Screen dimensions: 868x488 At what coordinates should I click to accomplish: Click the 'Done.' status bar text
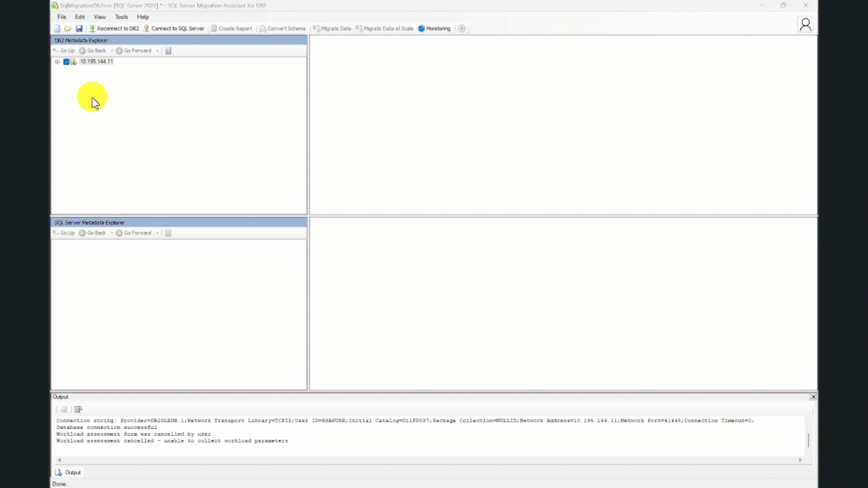coord(59,485)
